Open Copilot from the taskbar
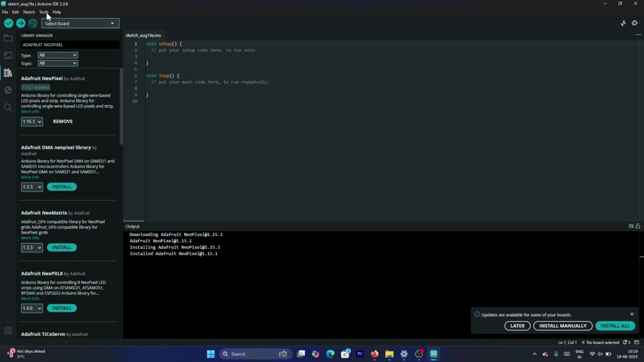 coord(316,354)
